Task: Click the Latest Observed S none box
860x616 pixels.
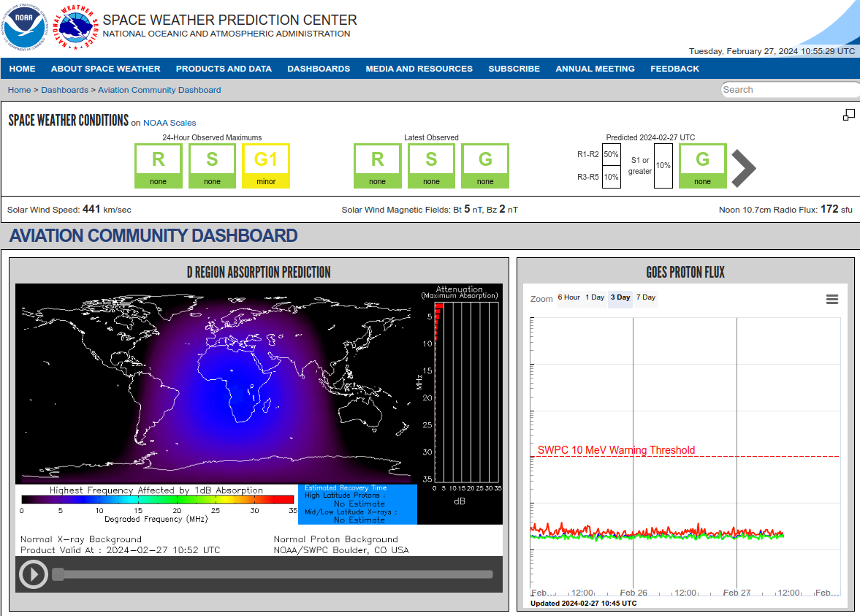Action: (431, 166)
